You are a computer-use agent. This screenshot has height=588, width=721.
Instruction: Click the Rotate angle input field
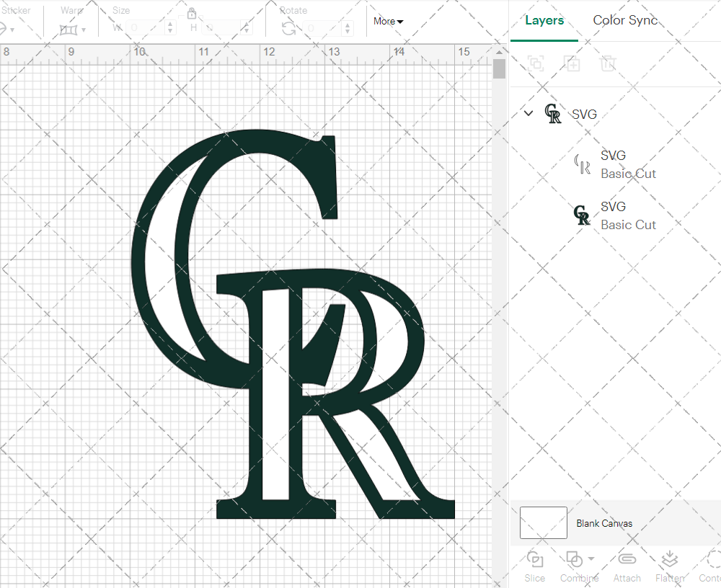pyautogui.click(x=323, y=29)
